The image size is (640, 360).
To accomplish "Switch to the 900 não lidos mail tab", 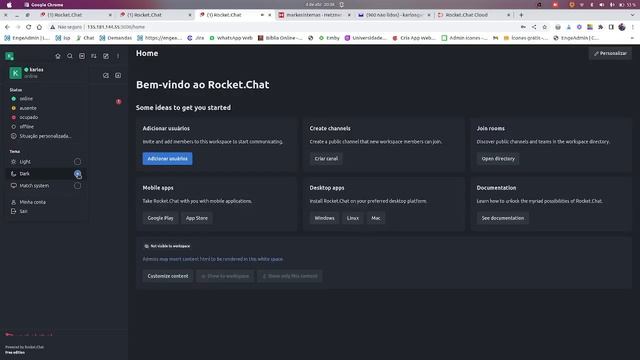I will (x=394, y=15).
